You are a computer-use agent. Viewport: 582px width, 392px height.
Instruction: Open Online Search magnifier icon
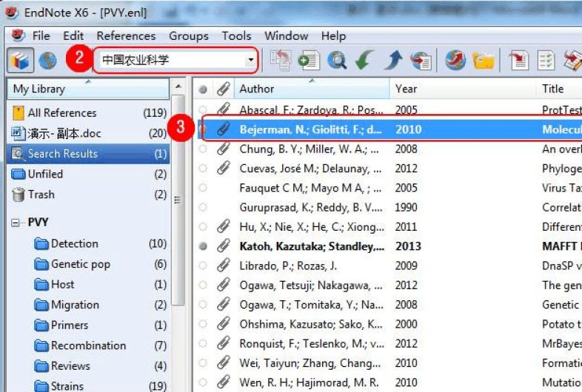tap(337, 60)
